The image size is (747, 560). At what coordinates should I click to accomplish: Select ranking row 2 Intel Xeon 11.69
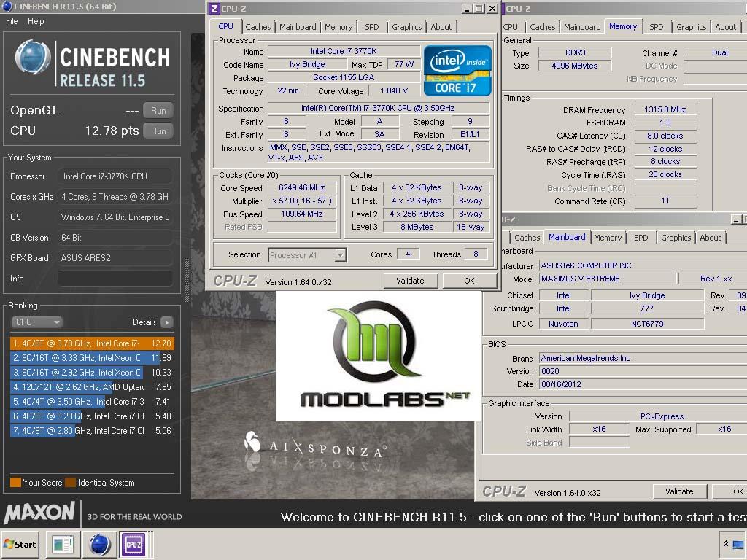[92, 358]
